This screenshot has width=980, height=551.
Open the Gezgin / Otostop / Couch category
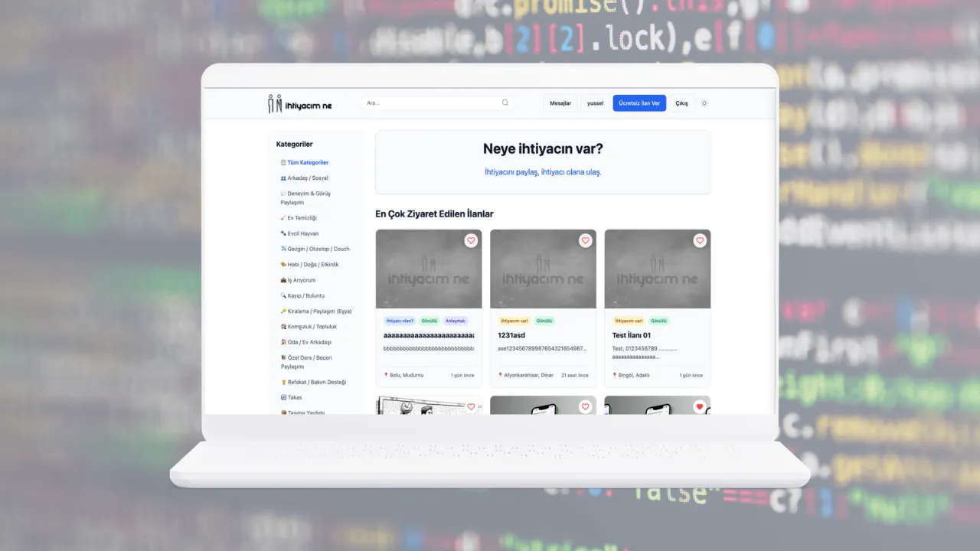318,249
